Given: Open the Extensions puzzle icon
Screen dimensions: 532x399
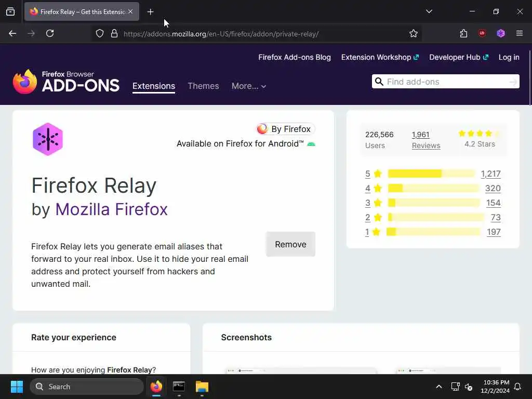Looking at the screenshot, I should (463, 34).
